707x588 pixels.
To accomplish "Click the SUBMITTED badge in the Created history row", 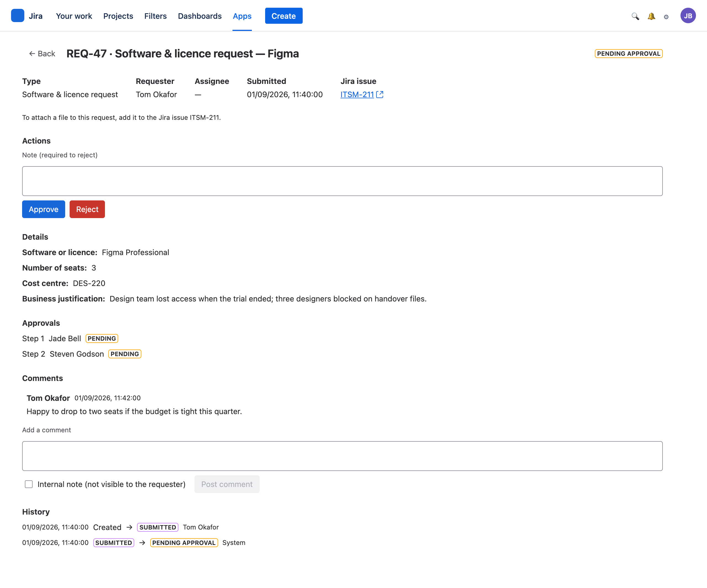I will click(158, 527).
